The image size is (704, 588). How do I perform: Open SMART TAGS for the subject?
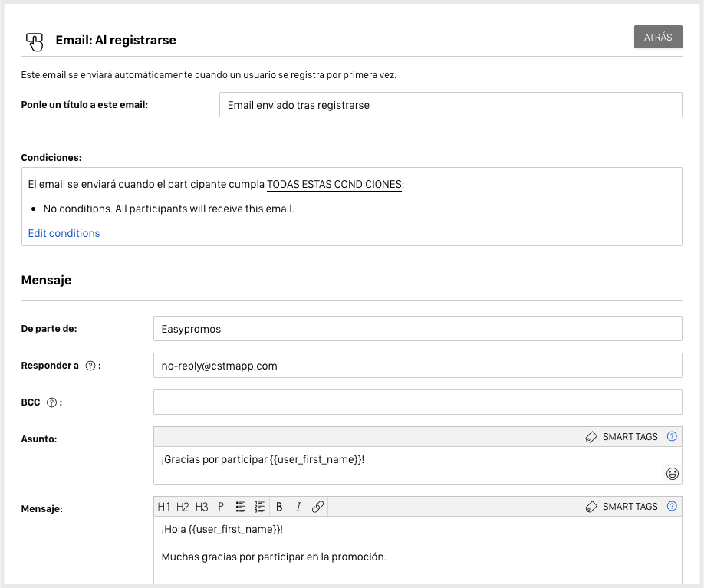click(x=621, y=437)
